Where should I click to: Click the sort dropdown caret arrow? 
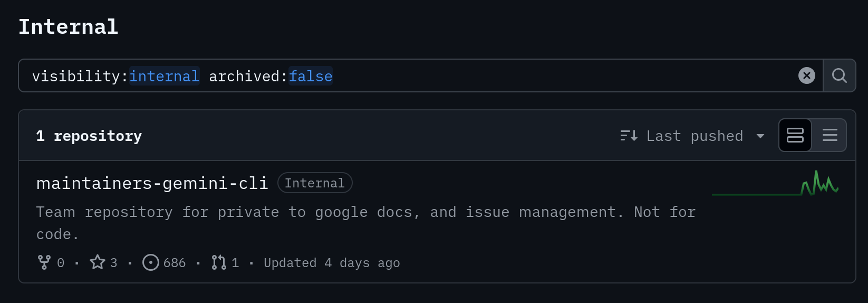click(x=760, y=136)
